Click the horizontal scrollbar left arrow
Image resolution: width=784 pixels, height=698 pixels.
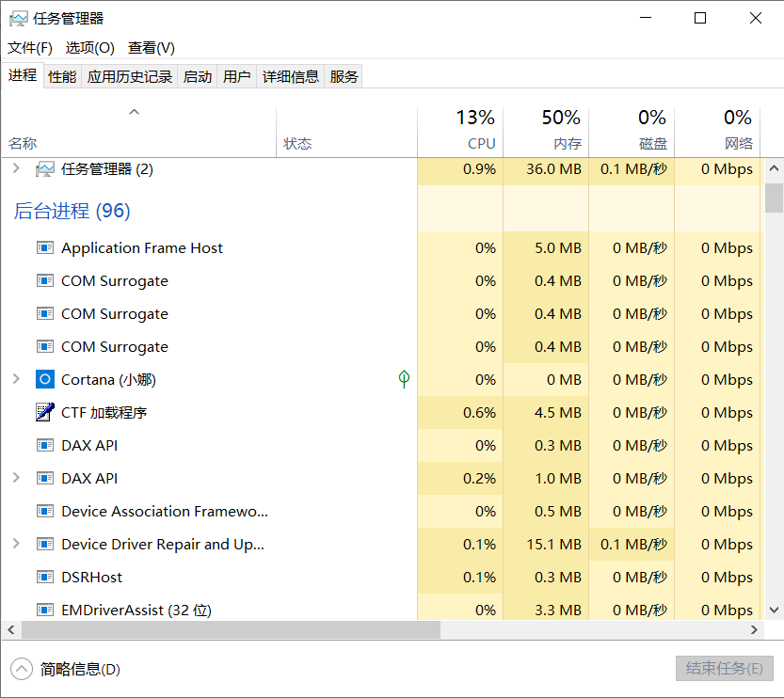click(11, 630)
